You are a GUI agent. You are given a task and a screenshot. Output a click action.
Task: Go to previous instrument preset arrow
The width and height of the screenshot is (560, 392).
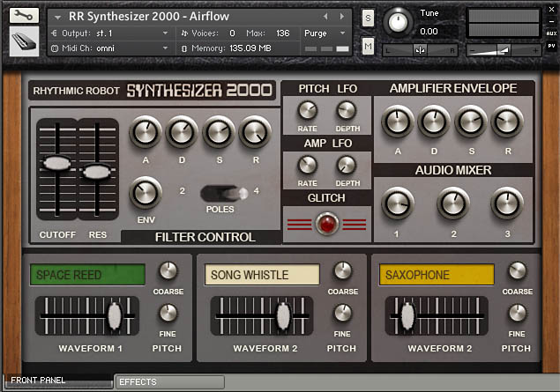pos(325,16)
